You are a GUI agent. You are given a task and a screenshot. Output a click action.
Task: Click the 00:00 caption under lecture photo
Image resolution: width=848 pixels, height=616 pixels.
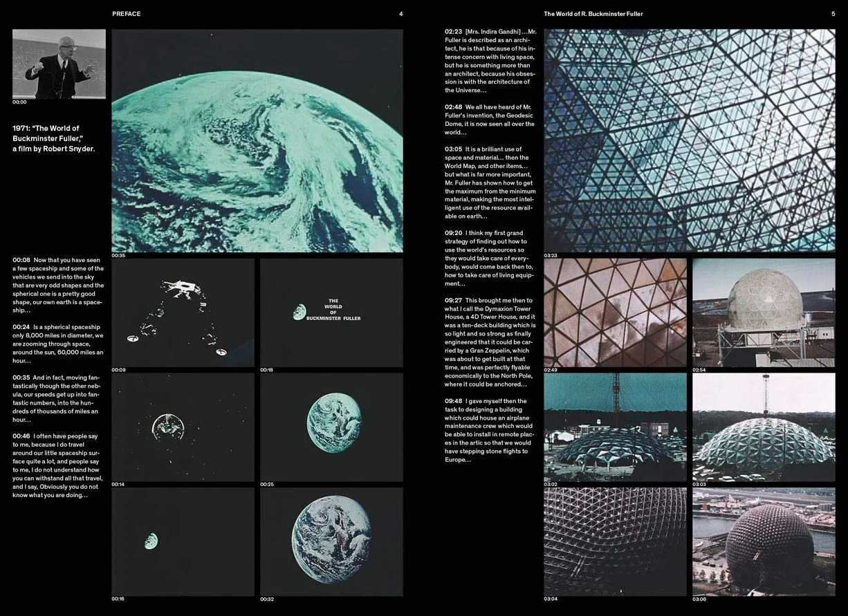click(19, 102)
